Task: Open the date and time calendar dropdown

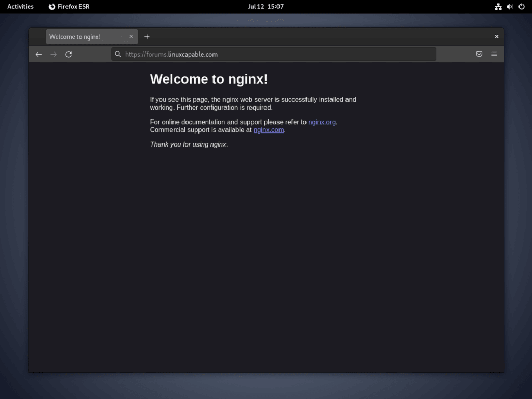Action: tap(266, 6)
